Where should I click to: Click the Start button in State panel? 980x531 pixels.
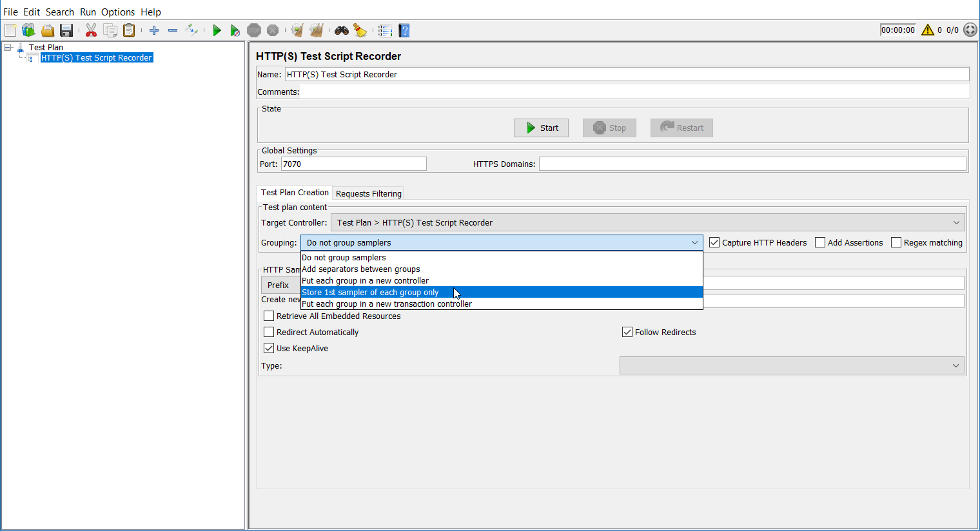(541, 128)
